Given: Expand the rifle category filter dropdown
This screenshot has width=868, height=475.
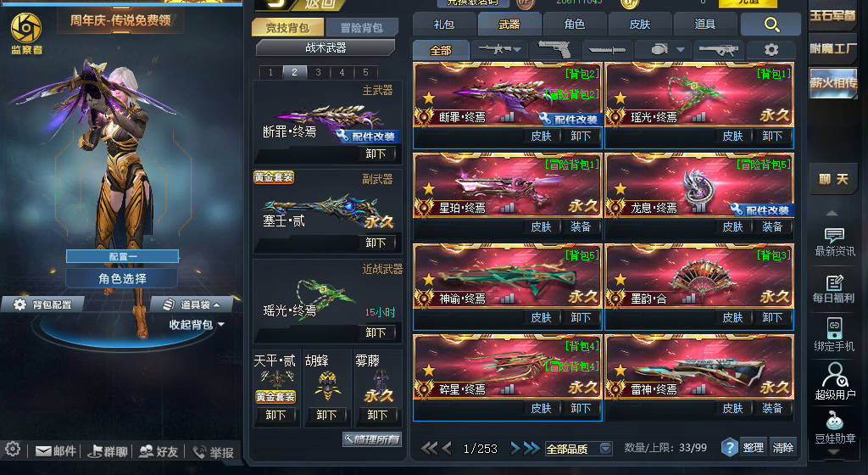Looking at the screenshot, I should coord(499,50).
